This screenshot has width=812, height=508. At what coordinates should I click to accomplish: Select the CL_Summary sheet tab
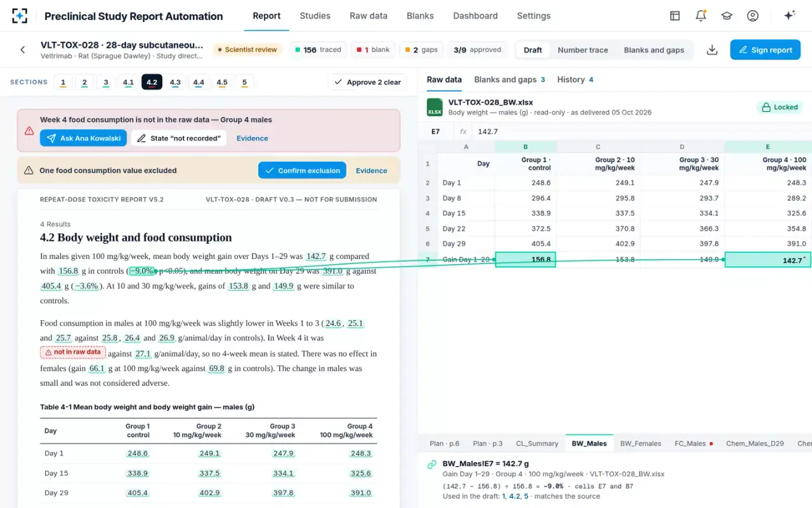pos(537,443)
